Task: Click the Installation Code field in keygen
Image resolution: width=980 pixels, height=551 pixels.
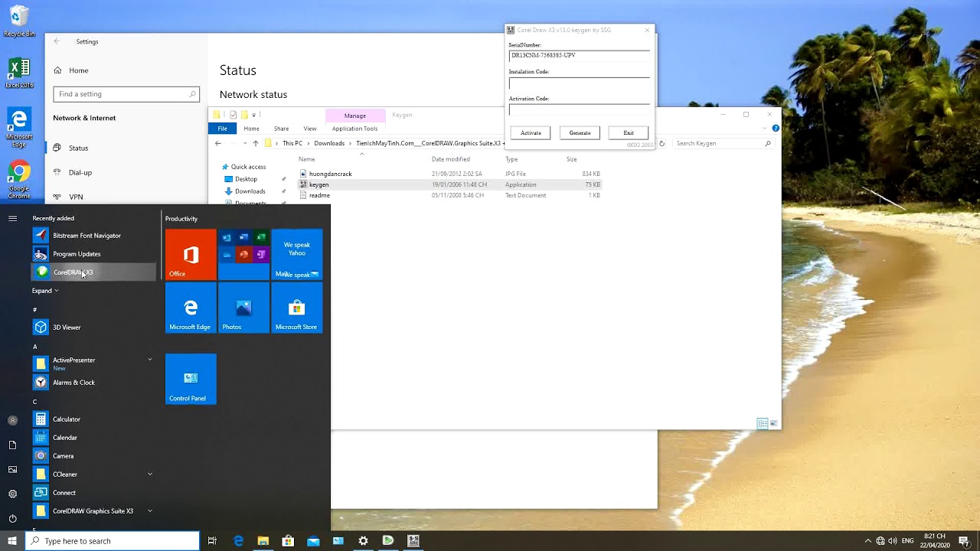Action: pyautogui.click(x=580, y=83)
